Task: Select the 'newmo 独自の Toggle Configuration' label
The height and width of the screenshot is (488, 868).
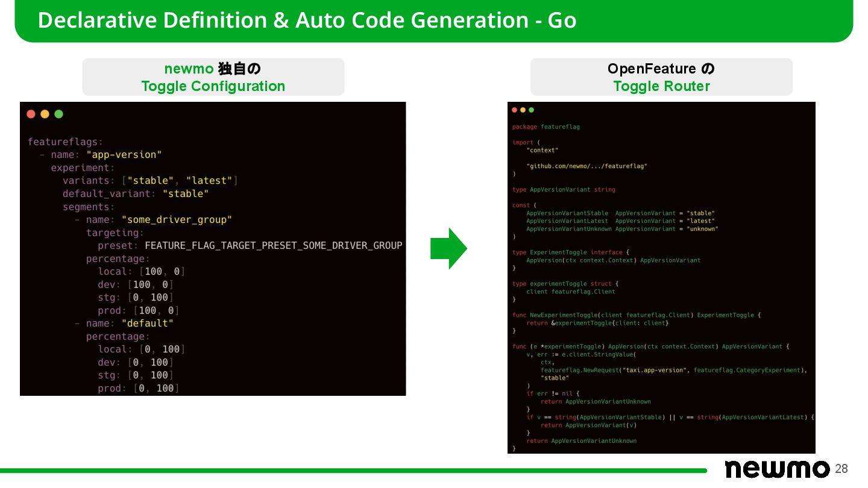Action: [213, 77]
